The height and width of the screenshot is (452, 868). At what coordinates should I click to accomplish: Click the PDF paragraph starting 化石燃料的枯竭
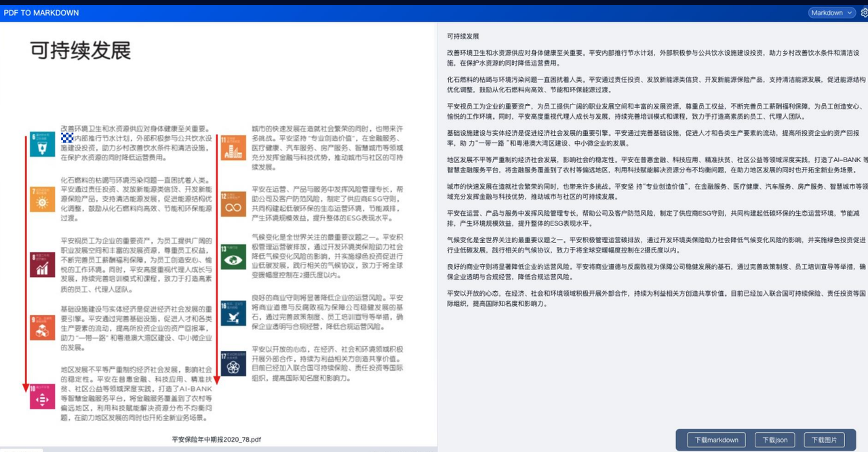[x=136, y=200]
